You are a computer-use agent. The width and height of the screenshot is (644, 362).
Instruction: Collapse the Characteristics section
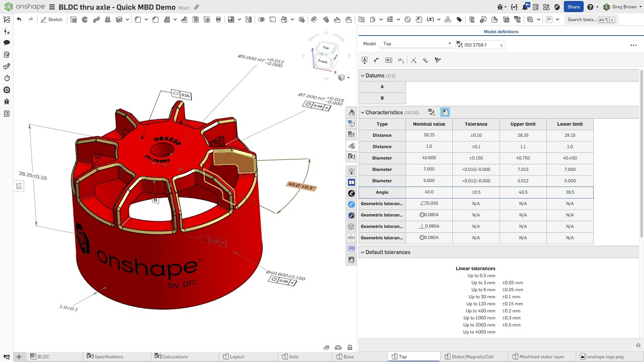(362, 113)
